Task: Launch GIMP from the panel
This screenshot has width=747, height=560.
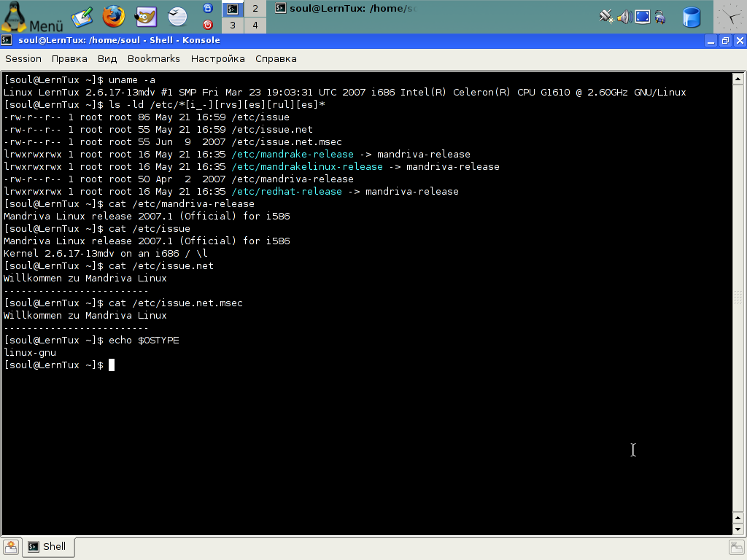Action: click(146, 17)
